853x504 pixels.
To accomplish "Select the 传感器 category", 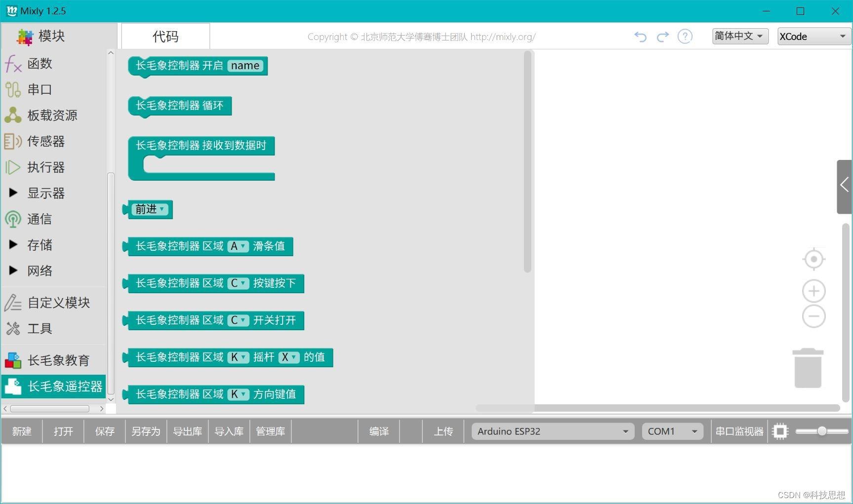I will pyautogui.click(x=45, y=141).
